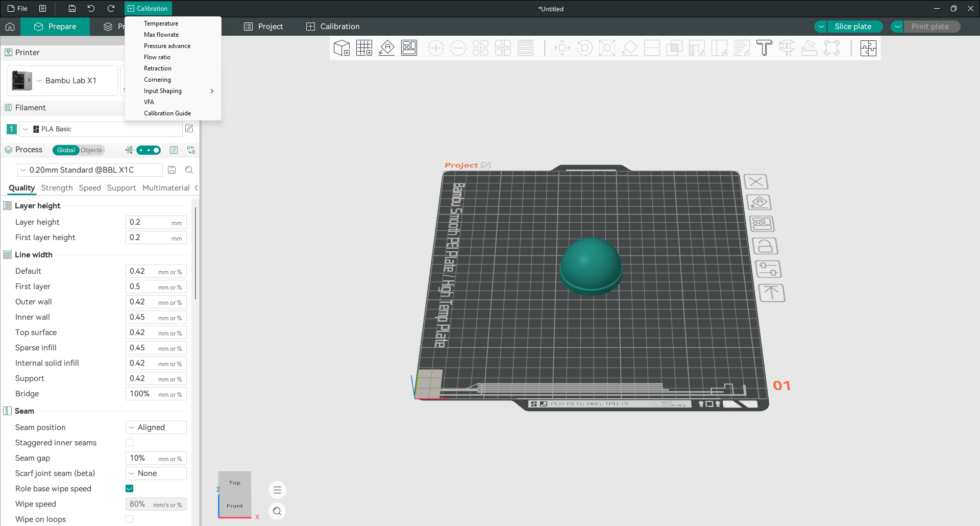
Task: Open the Bambu Lab X1 printer dropdown
Action: coord(62,81)
